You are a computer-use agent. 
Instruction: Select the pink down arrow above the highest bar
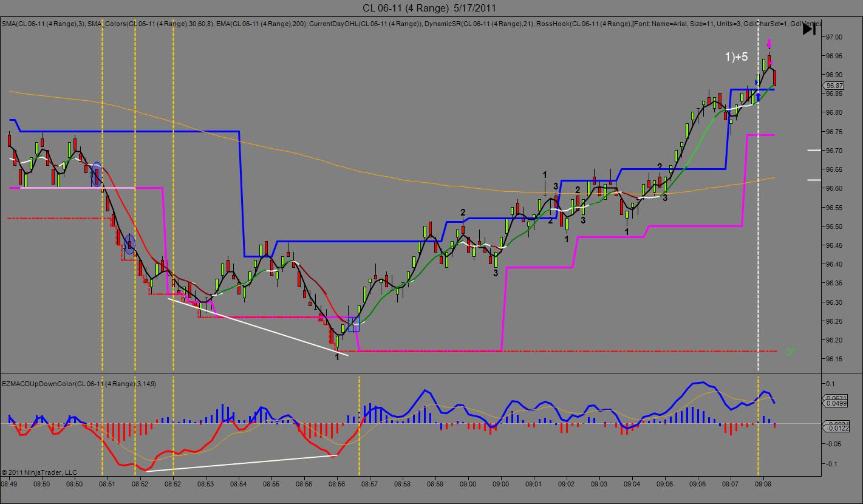[x=769, y=44]
